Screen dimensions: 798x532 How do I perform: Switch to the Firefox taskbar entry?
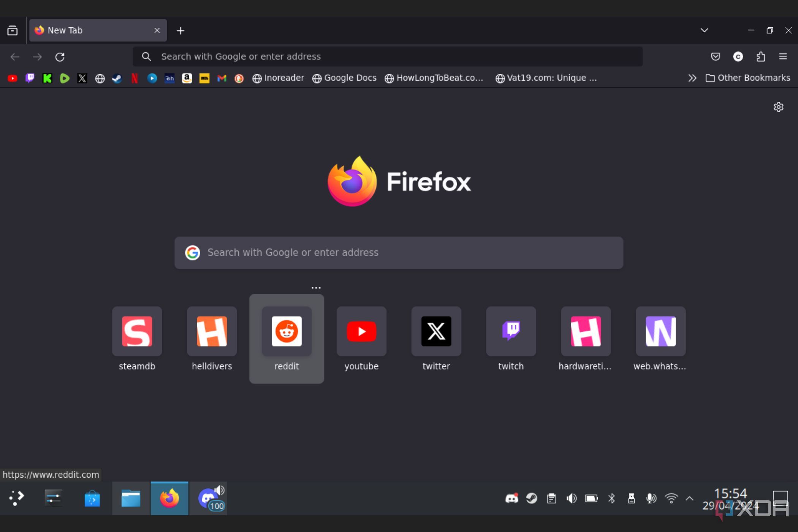tap(169, 499)
